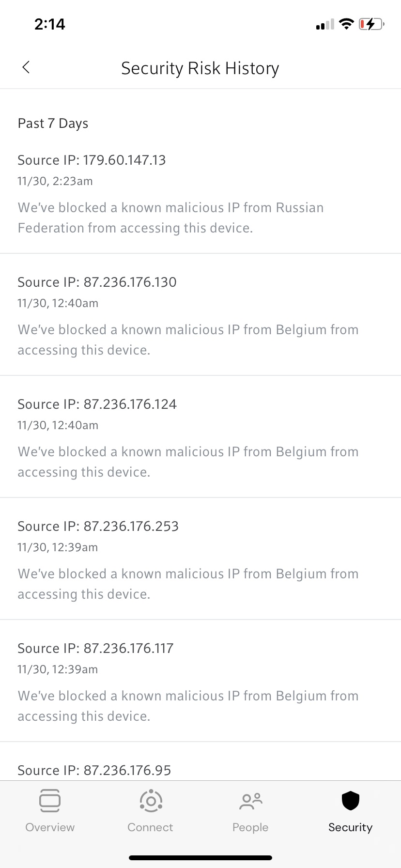The width and height of the screenshot is (401, 868).
Task: Tap the battery charging icon
Action: pyautogui.click(x=371, y=24)
